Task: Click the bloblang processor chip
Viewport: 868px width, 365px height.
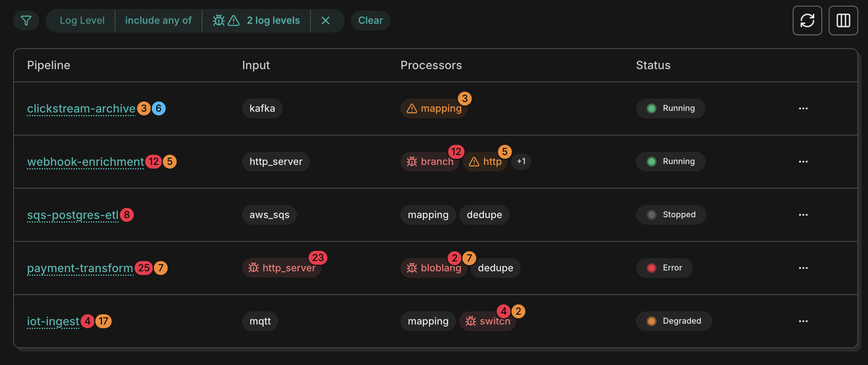Action: pyautogui.click(x=434, y=268)
